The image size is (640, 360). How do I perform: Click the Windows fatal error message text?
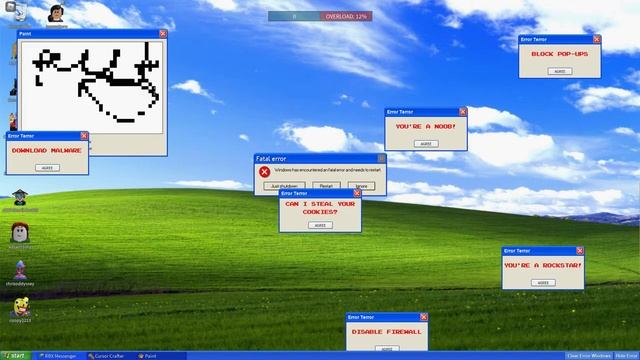coord(328,170)
